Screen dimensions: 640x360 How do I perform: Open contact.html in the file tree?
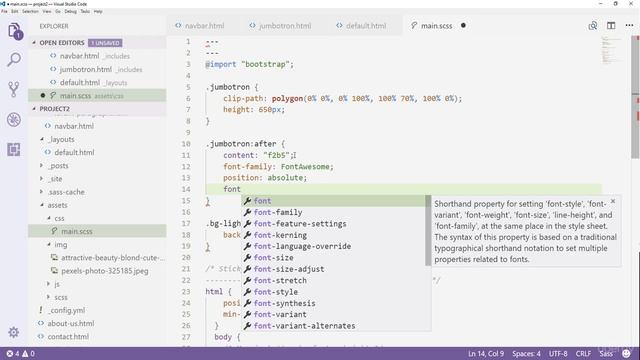(97, 337)
